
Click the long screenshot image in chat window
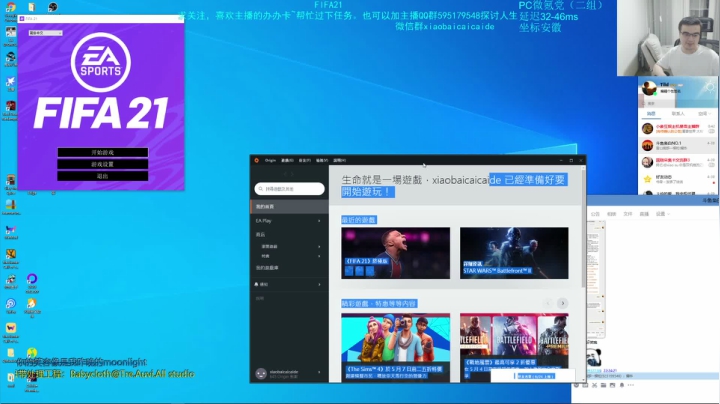pyautogui.click(x=596, y=279)
